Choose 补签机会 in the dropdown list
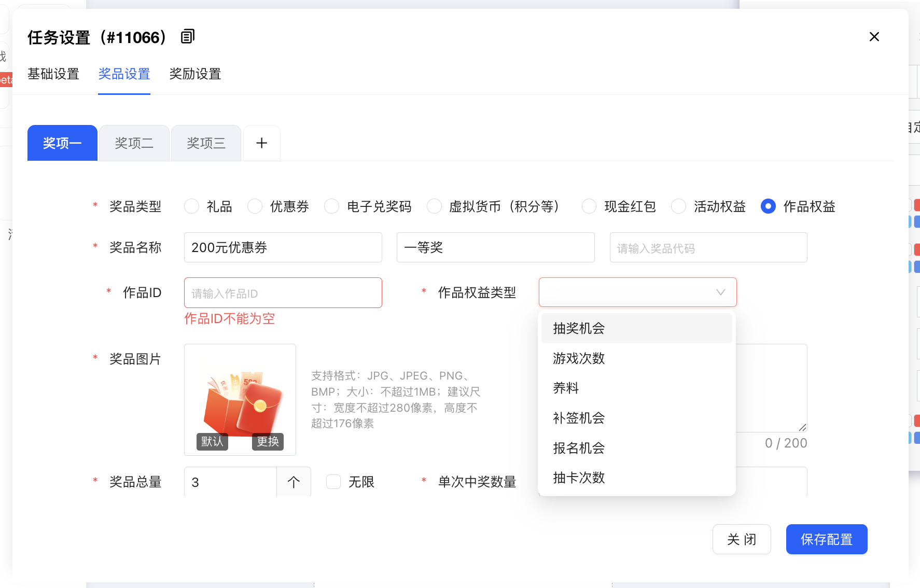Screen dimensions: 920x588 tap(579, 418)
